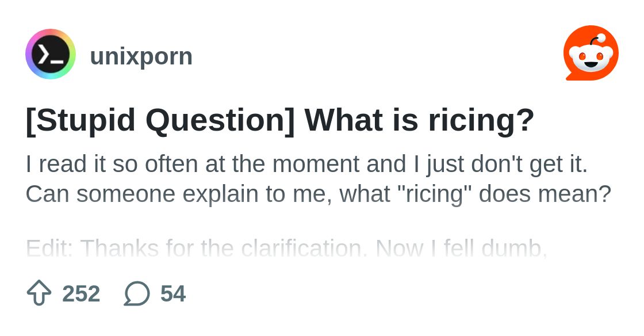Open comments via the speech bubble icon
The height and width of the screenshot is (336, 644).
(x=137, y=293)
